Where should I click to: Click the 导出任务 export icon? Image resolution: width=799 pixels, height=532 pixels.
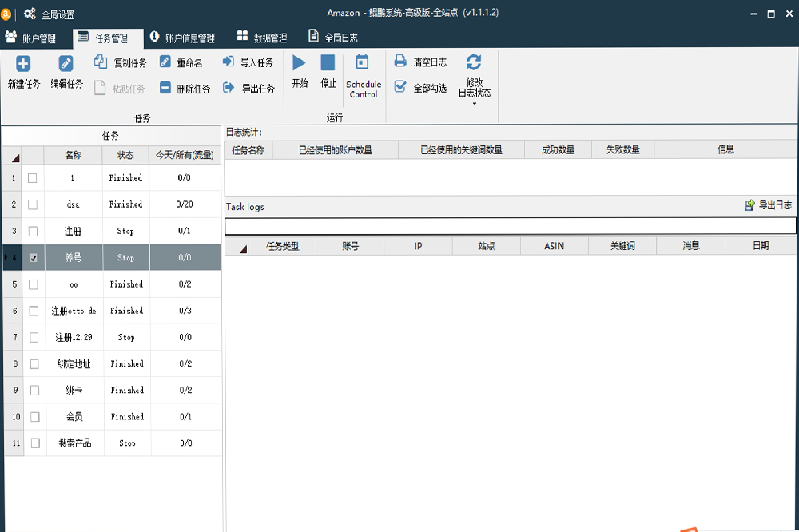229,88
